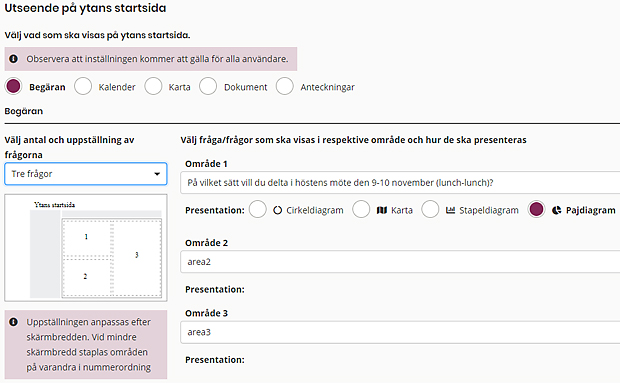Select Pajdiagram presentation radio button
The width and height of the screenshot is (620, 384).
pos(536,209)
